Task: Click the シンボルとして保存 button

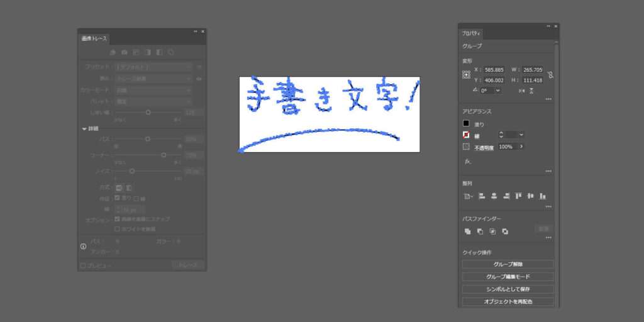Action: pos(508,289)
